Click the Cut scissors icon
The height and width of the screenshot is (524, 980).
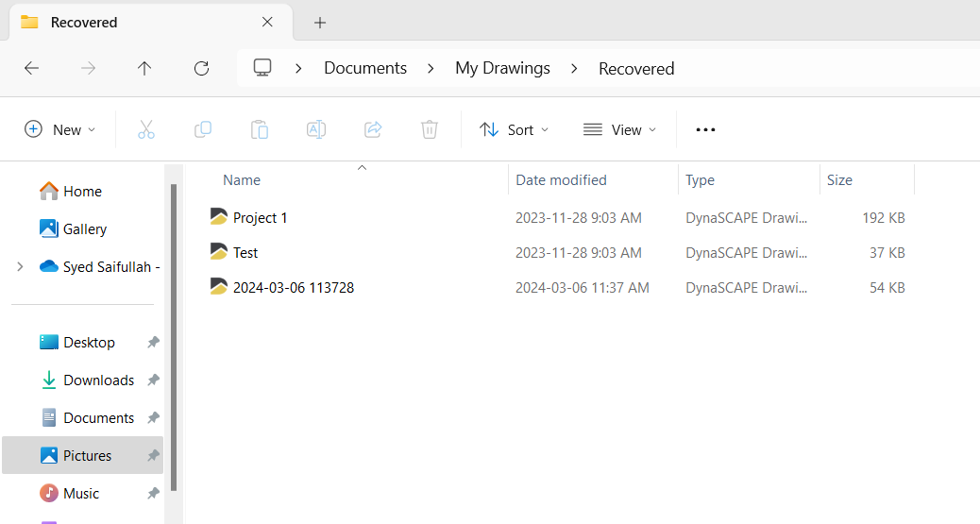(x=146, y=129)
